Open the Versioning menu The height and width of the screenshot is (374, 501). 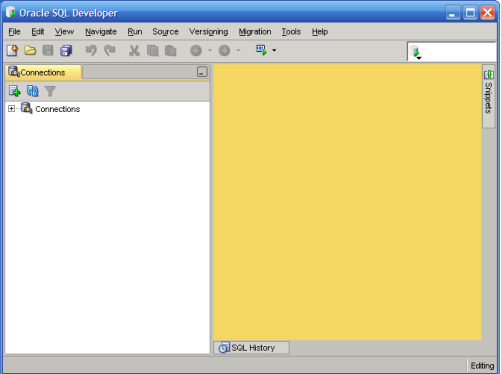pos(209,32)
